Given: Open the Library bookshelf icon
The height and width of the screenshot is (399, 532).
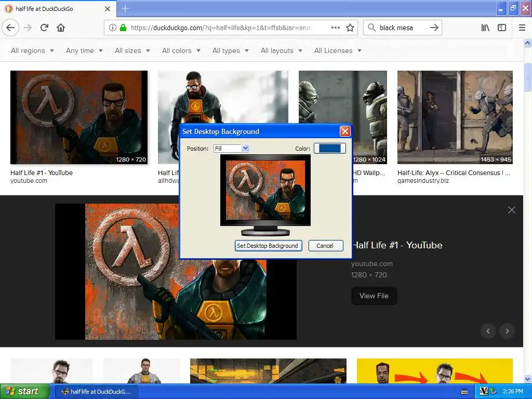Looking at the screenshot, I should (485, 28).
